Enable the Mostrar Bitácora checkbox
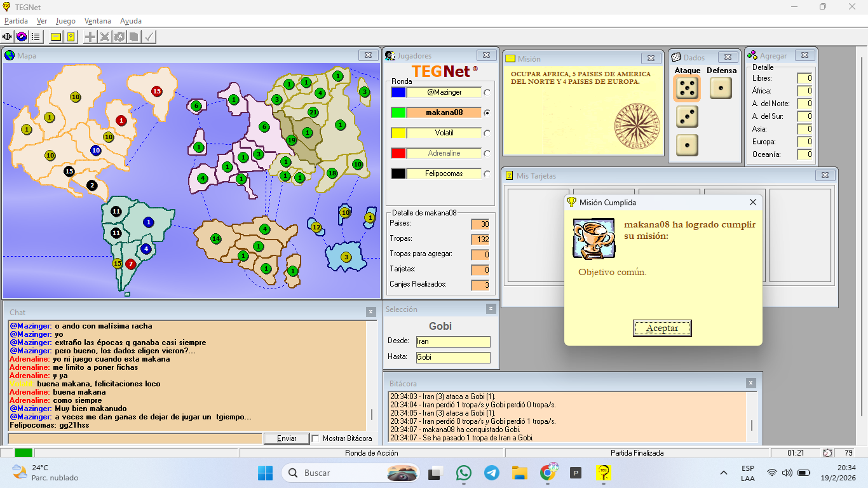868x488 pixels. point(315,438)
